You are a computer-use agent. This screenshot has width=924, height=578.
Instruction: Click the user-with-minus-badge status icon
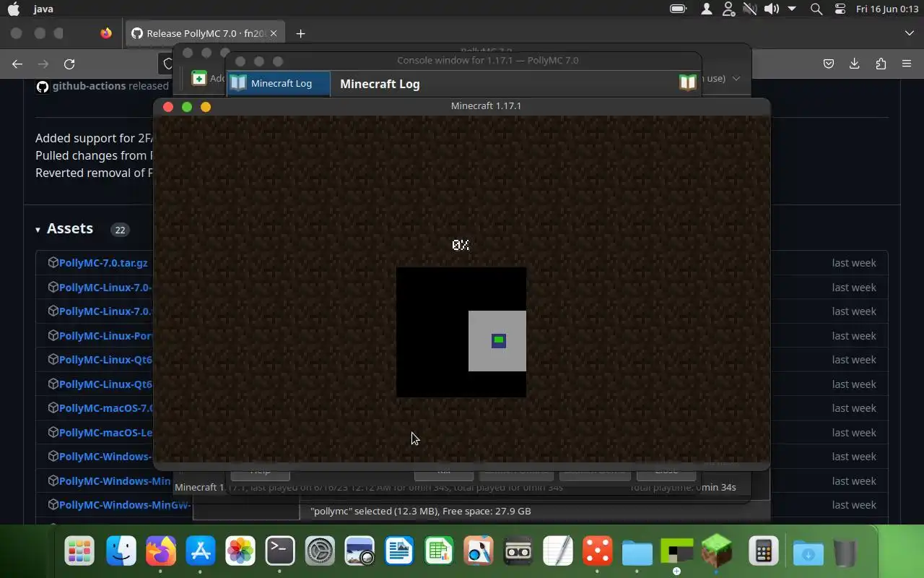728,9
